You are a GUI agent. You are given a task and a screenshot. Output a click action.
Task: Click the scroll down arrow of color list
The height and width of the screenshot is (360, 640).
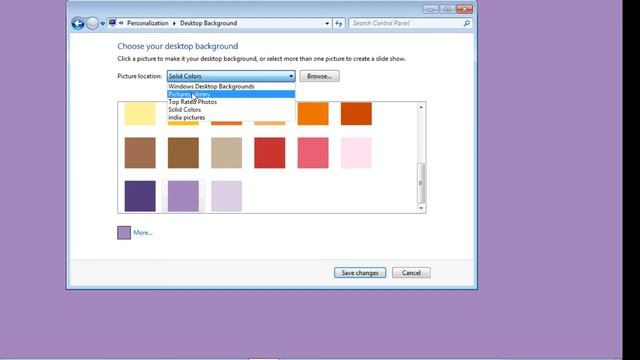(x=421, y=208)
